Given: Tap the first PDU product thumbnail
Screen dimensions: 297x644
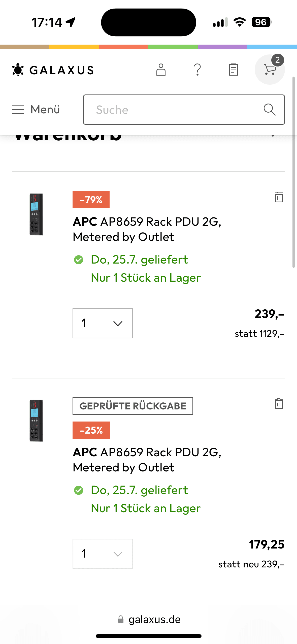Looking at the screenshot, I should pyautogui.click(x=36, y=214).
